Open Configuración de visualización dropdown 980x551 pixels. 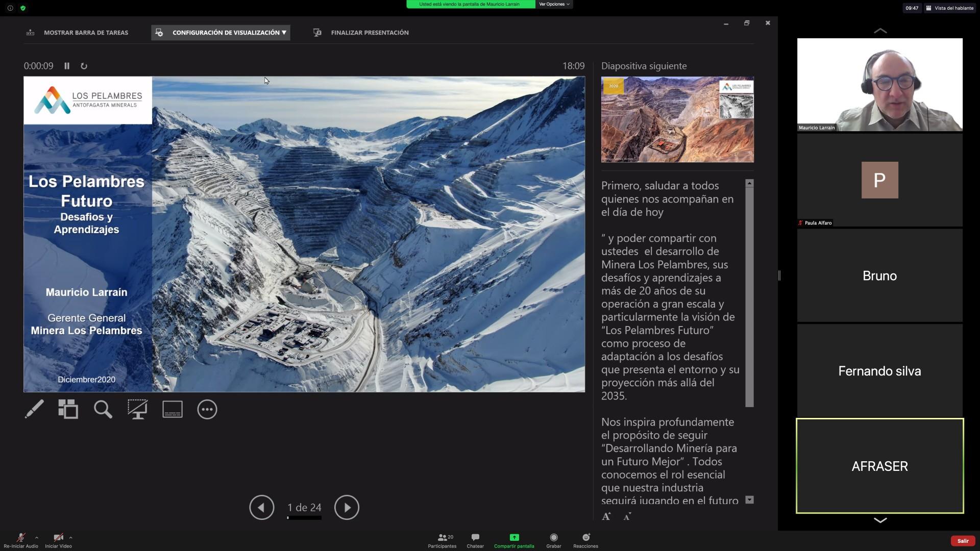point(220,33)
